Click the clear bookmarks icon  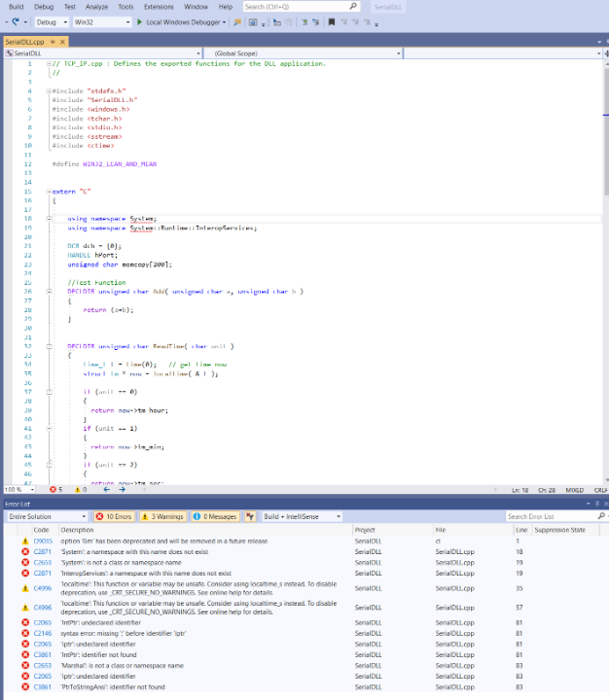tap(367, 21)
